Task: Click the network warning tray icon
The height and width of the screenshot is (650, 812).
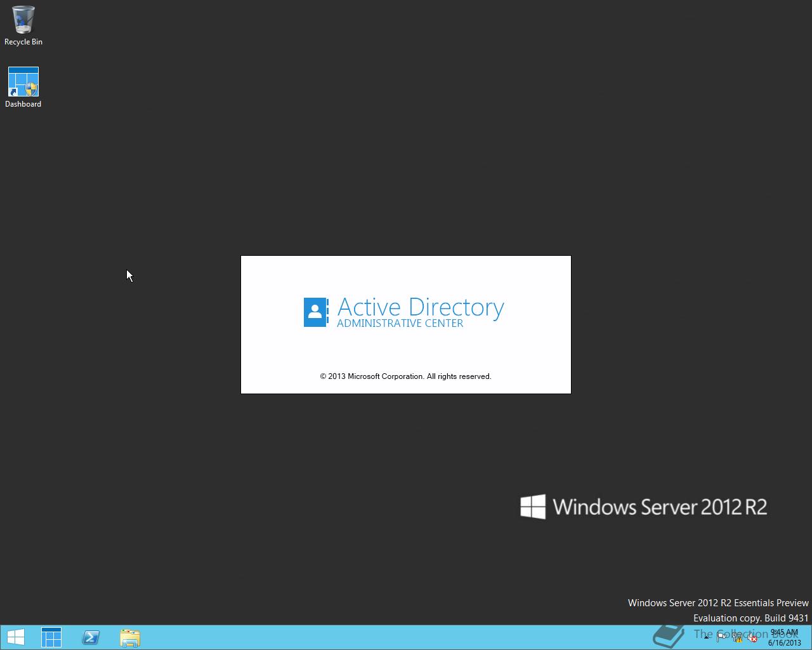Action: coord(737,638)
